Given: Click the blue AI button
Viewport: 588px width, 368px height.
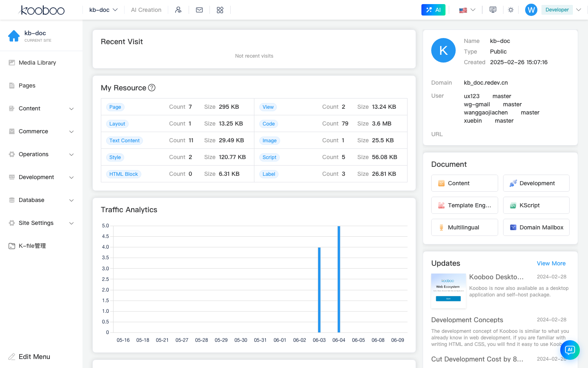Looking at the screenshot, I should 433,10.
